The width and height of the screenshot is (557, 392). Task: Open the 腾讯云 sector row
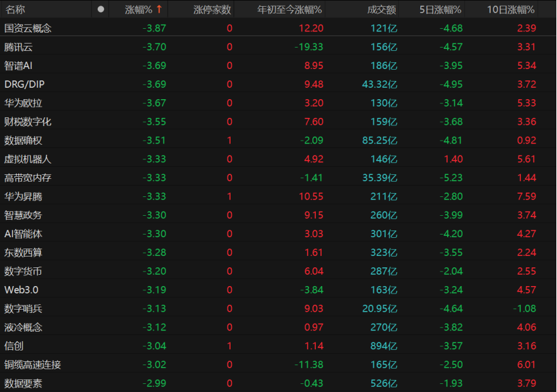(18, 47)
